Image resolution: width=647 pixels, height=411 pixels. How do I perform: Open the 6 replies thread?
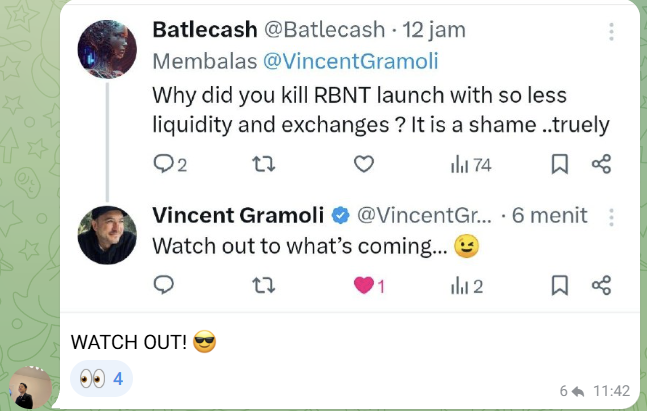(x=571, y=391)
